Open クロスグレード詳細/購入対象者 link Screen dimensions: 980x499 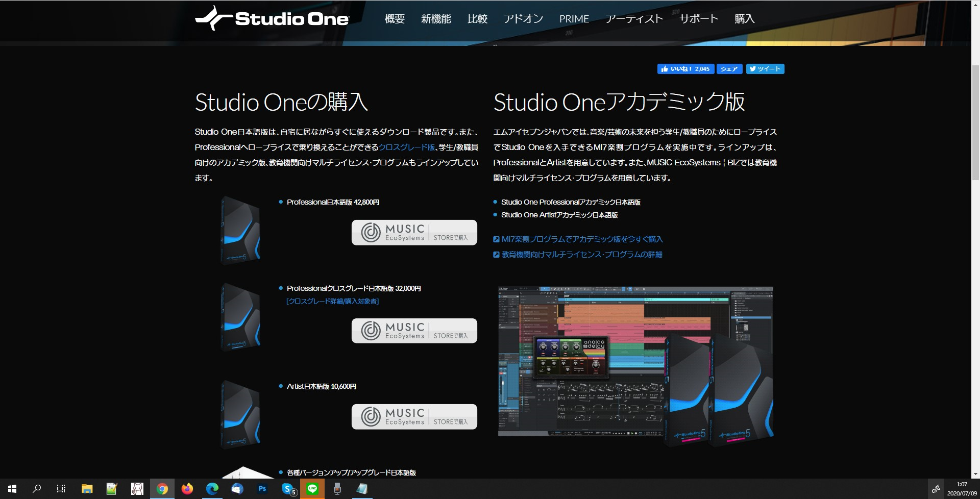[332, 302]
